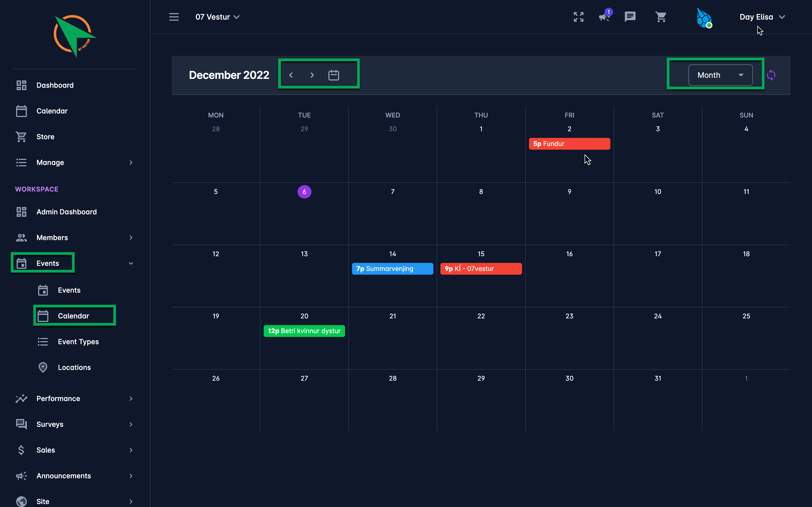812x507 pixels.
Task: Select the green Betri kvinnur dystur event
Action: (x=304, y=331)
